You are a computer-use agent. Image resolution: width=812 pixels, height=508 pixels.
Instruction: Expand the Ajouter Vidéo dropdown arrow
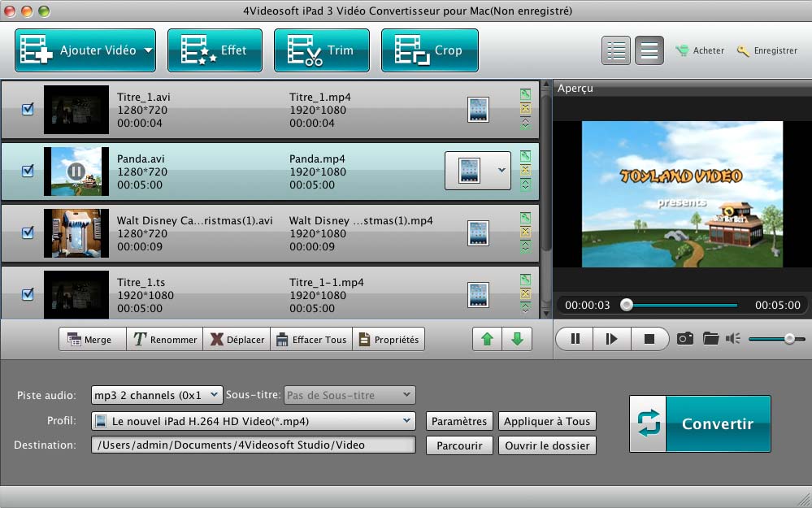pyautogui.click(x=148, y=50)
